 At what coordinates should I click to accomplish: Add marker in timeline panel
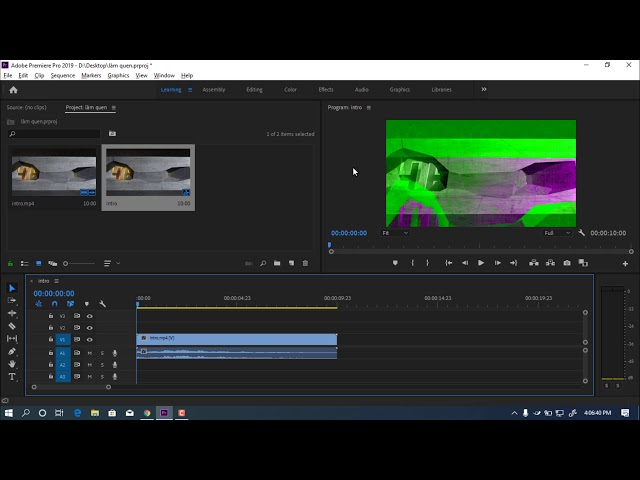click(87, 304)
